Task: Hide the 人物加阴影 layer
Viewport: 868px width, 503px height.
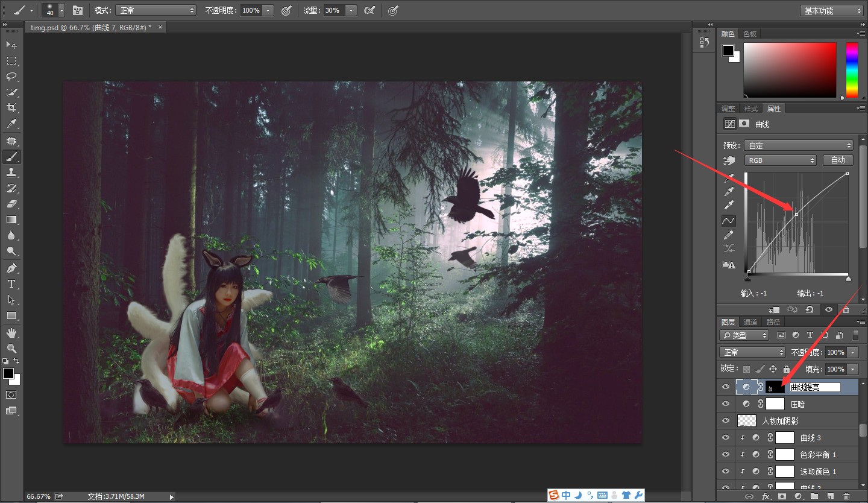Action: [726, 421]
